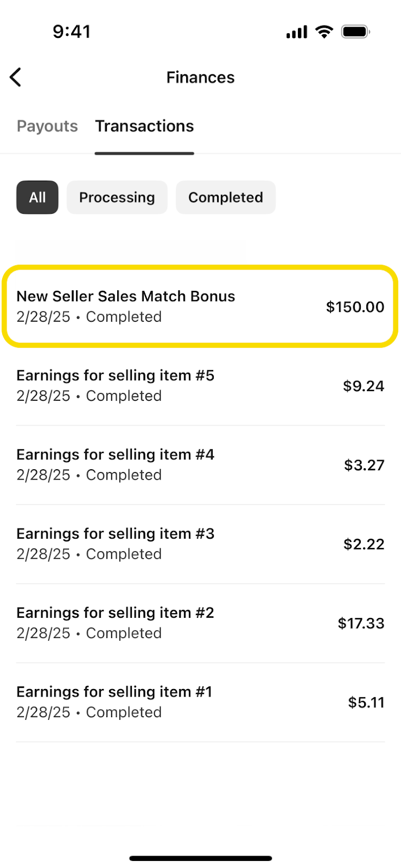Click the $17.33 earnings amount

[361, 623]
